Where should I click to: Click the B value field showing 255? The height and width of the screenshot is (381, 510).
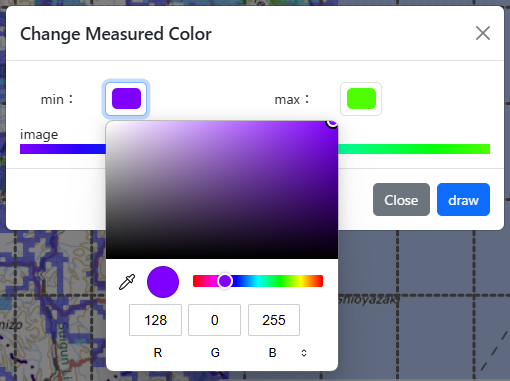[274, 320]
